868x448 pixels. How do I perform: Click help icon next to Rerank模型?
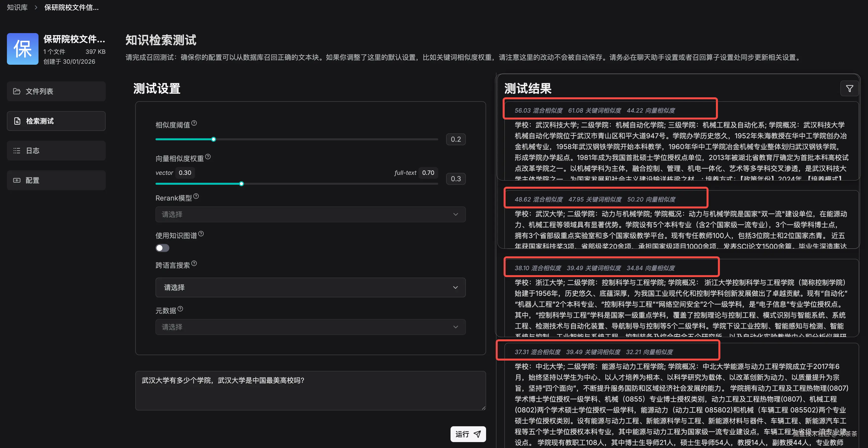196,196
